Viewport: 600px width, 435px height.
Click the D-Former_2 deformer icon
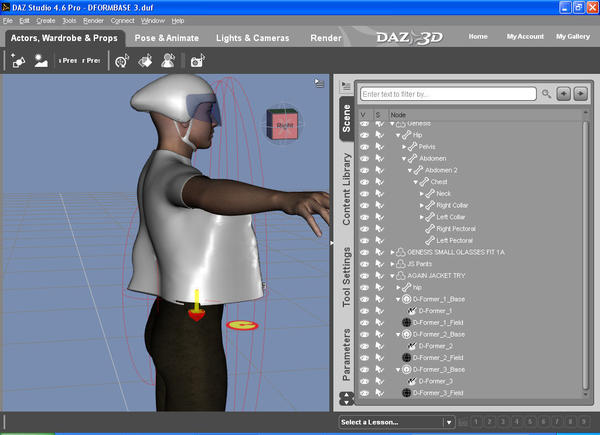pyautogui.click(x=412, y=346)
